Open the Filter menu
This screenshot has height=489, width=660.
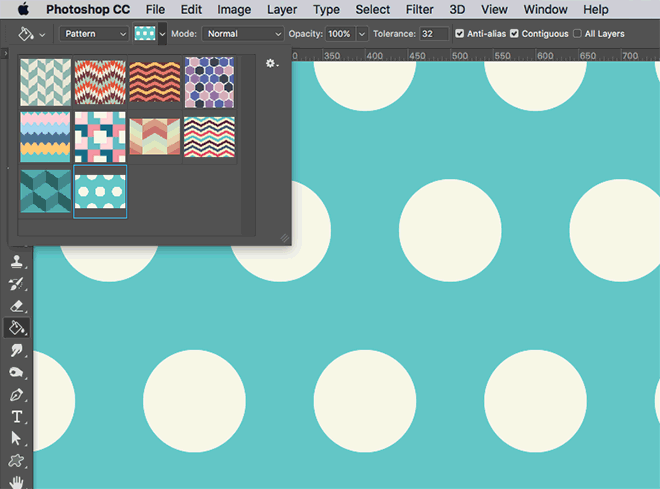[x=419, y=9]
